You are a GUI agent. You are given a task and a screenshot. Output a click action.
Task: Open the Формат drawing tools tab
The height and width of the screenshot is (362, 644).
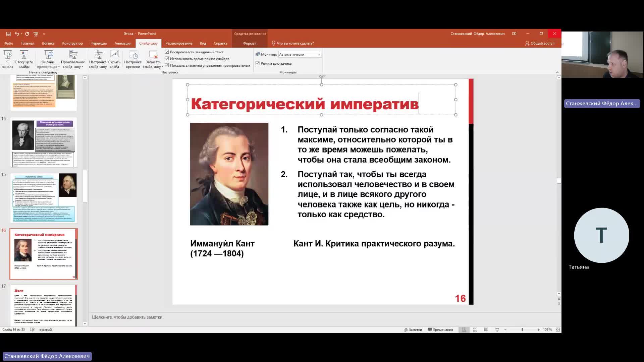click(x=250, y=43)
